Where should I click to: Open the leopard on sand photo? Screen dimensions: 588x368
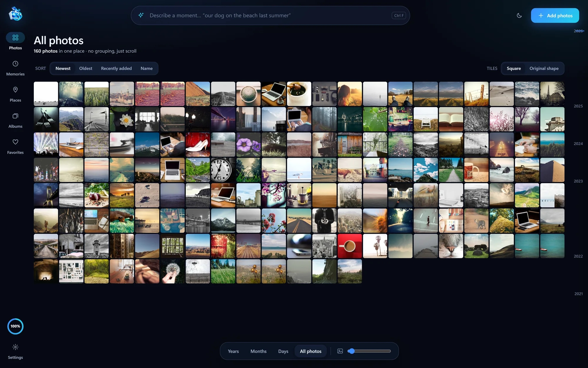[x=476, y=221]
